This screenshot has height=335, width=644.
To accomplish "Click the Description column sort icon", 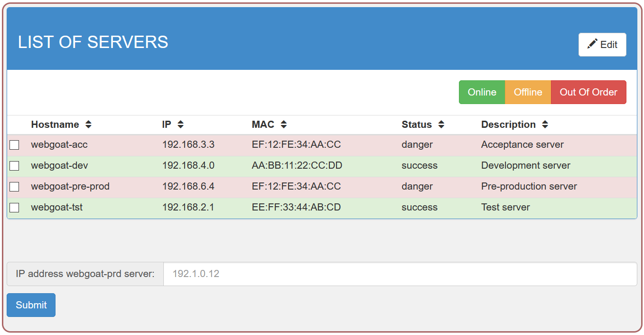I will pyautogui.click(x=545, y=124).
